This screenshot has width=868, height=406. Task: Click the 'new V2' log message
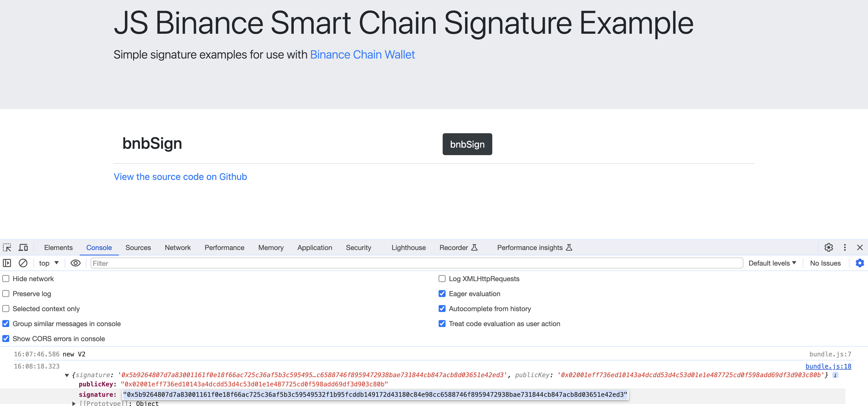pos(74,354)
